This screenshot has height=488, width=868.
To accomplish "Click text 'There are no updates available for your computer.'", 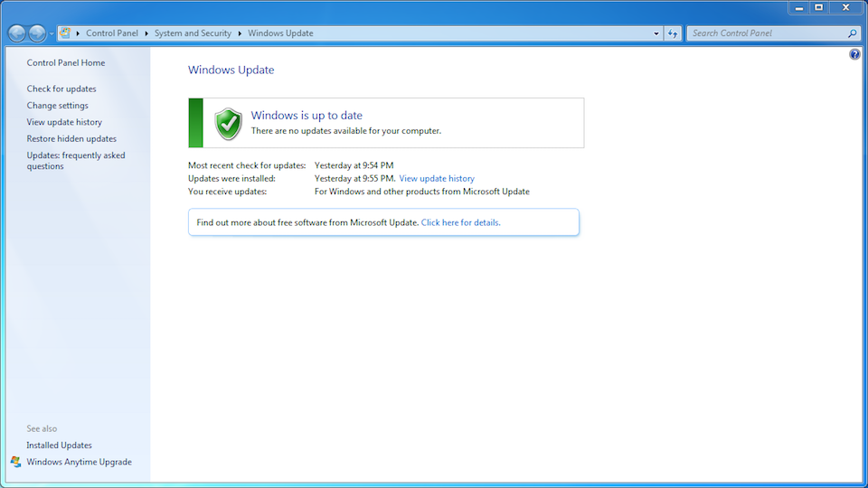I will click(x=346, y=131).
